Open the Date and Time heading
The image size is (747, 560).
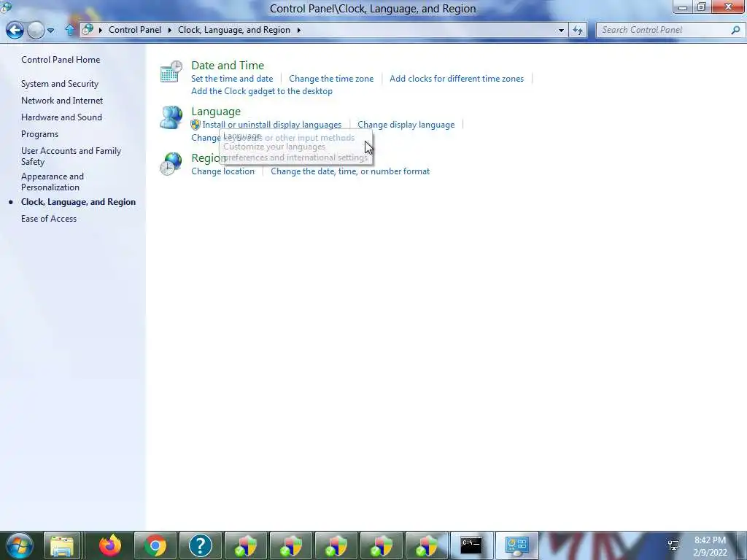coord(228,65)
